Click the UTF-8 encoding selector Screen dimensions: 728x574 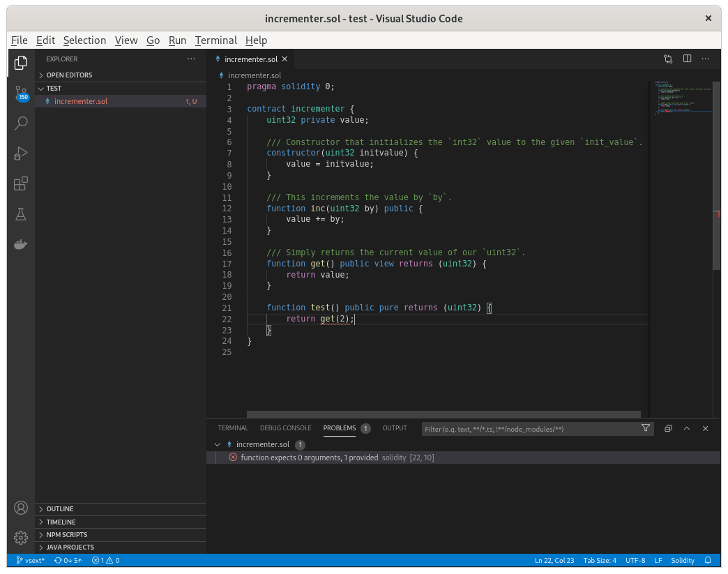635,560
